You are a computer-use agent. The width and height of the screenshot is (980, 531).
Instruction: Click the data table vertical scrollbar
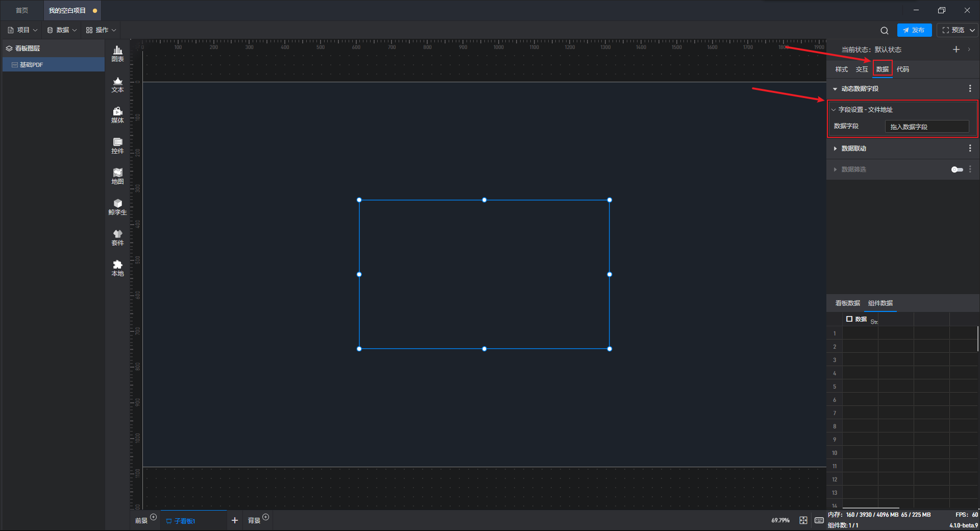tap(978, 339)
